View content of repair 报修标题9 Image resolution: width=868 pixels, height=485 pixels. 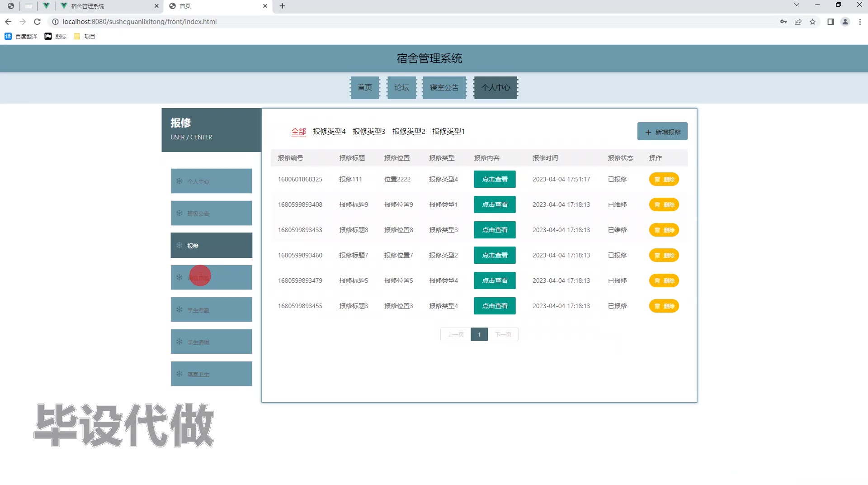(495, 204)
